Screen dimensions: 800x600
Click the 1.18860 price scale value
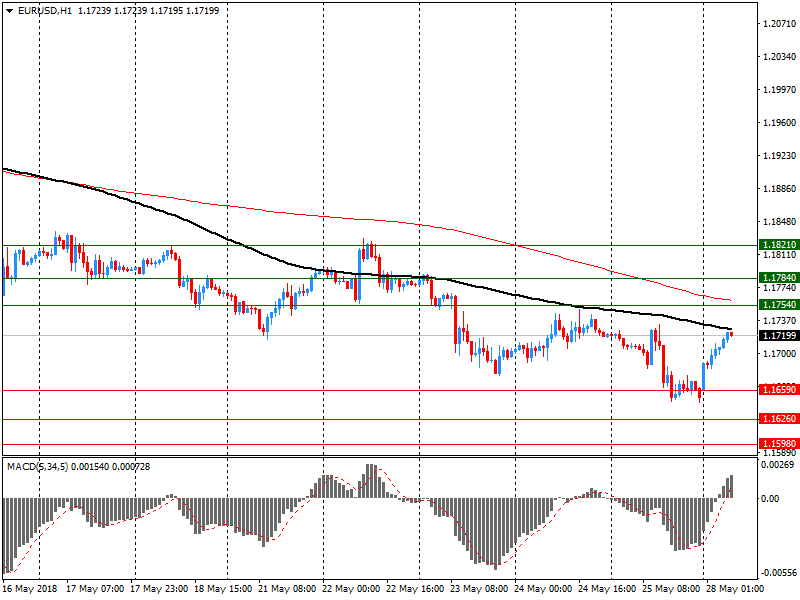coord(779,189)
